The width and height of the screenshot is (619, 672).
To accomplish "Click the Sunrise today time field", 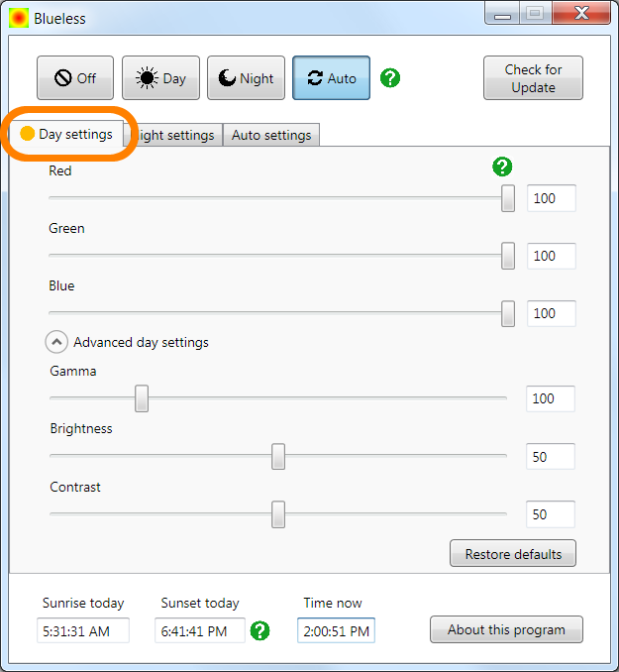I will [84, 630].
